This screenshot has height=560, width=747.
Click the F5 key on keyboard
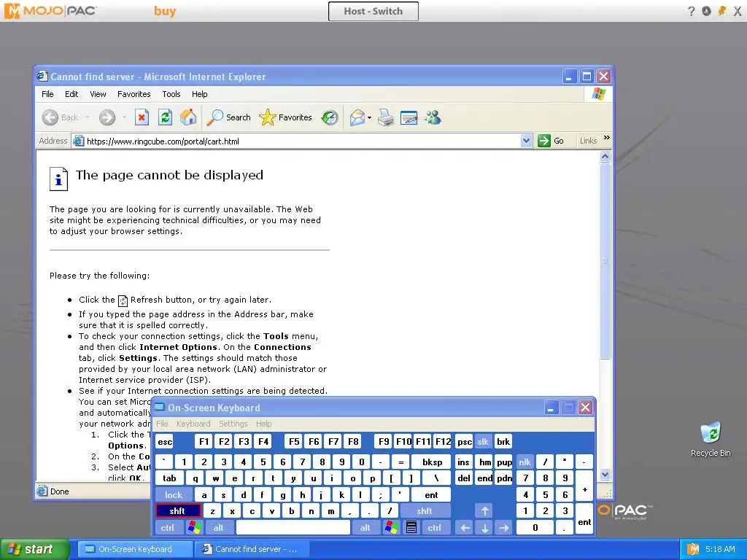294,441
